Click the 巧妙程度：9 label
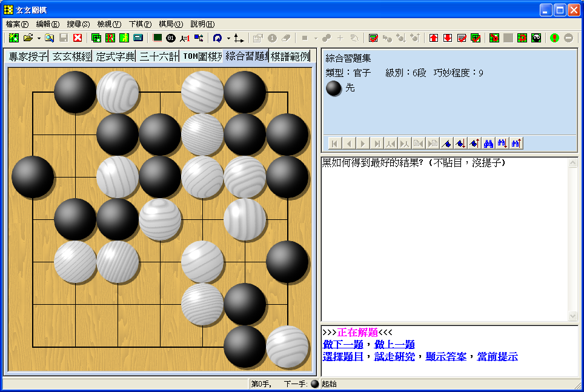The height and width of the screenshot is (392, 584). (458, 73)
